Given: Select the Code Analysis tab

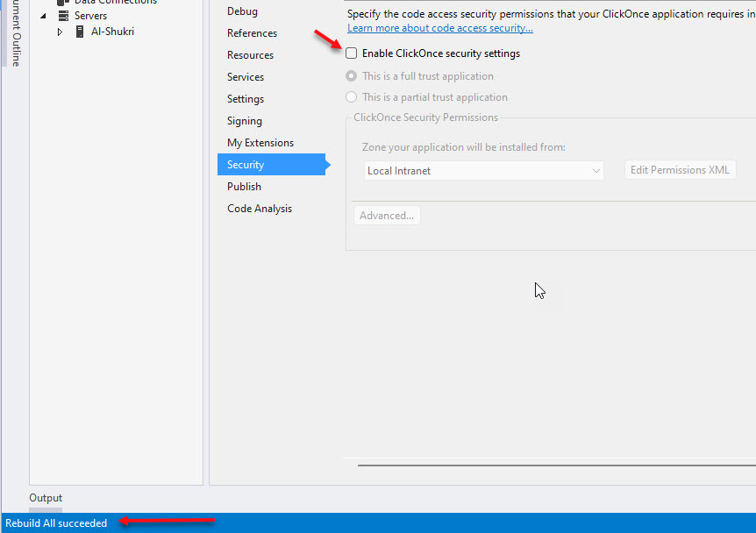Looking at the screenshot, I should tap(260, 209).
